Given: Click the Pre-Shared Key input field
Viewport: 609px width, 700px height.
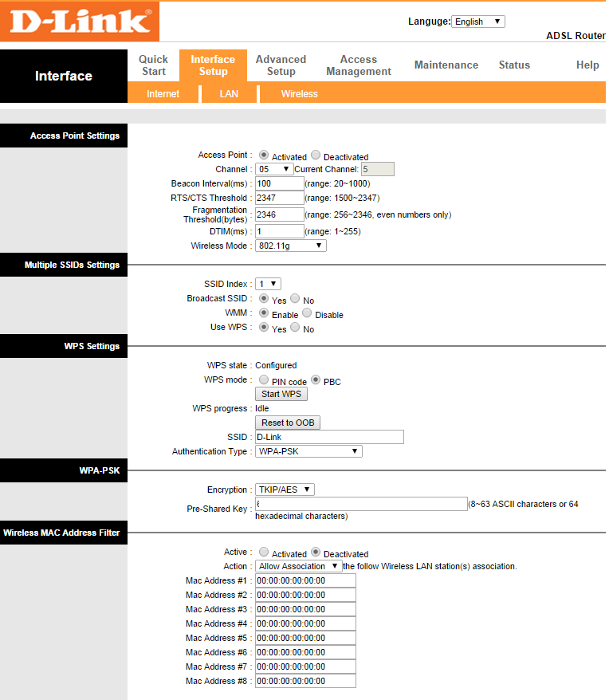Looking at the screenshot, I should coord(362,504).
